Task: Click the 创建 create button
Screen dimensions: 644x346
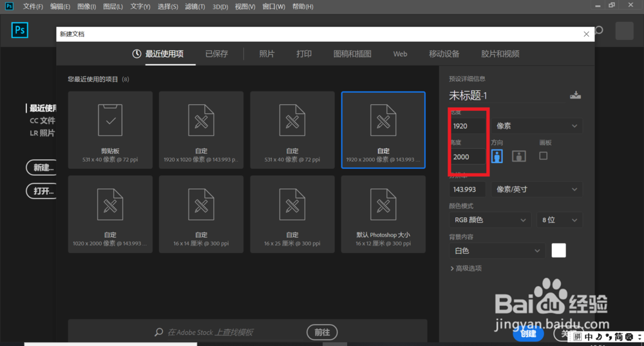Action: [528, 334]
